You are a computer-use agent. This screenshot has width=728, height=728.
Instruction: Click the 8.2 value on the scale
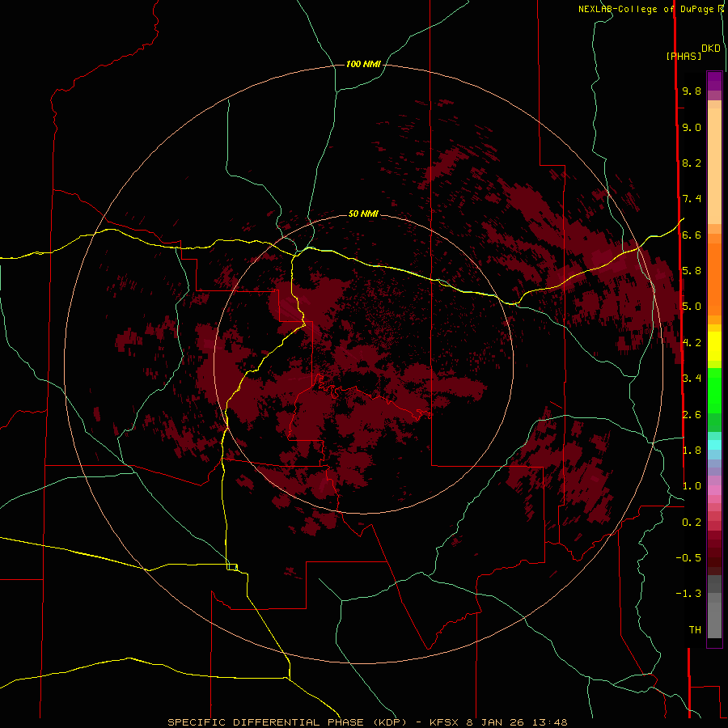coord(692,163)
